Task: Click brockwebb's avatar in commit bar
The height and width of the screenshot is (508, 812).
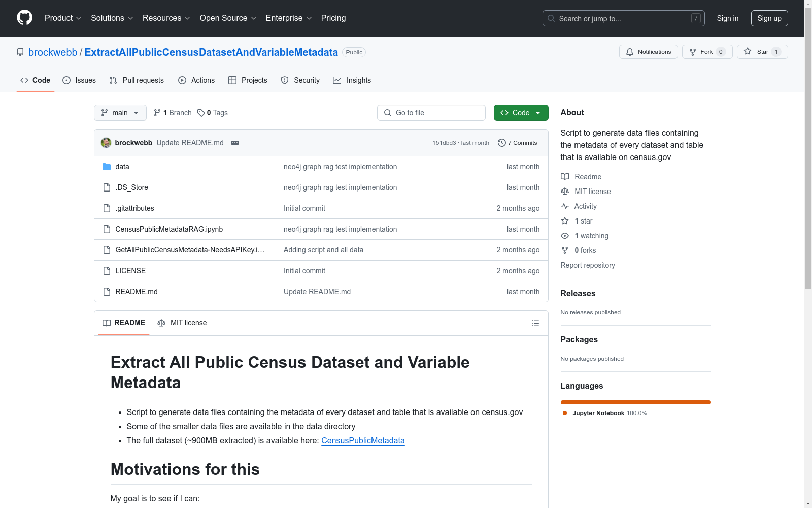Action: coord(106,143)
